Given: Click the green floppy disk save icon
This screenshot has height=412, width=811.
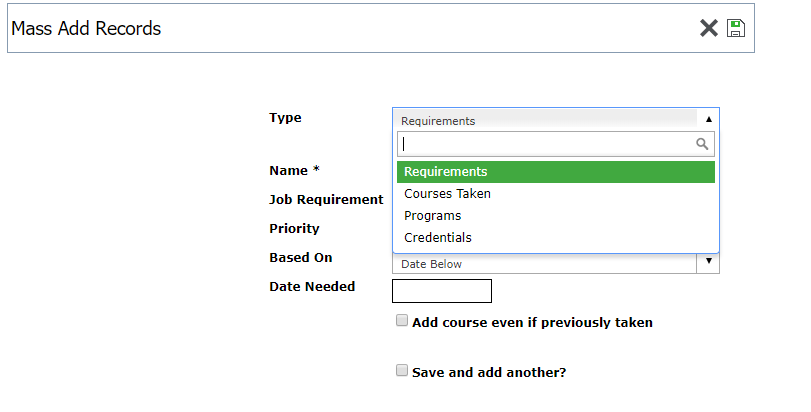Looking at the screenshot, I should (735, 28).
